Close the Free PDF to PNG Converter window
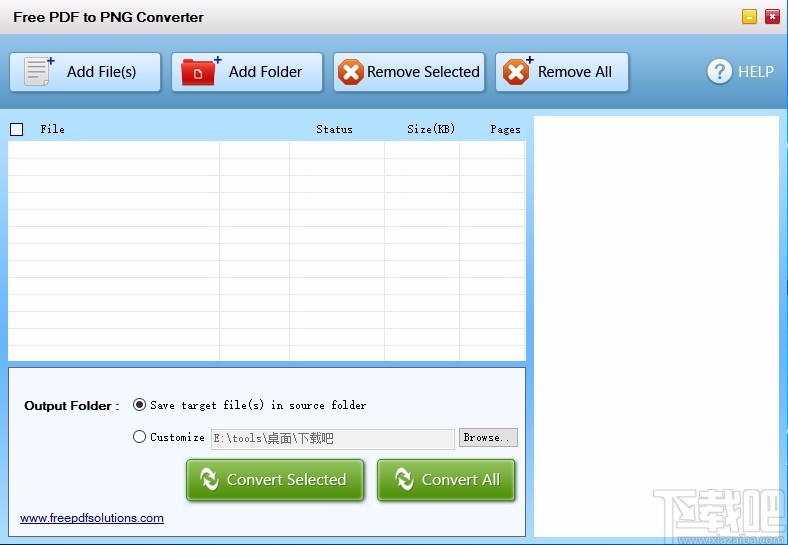 point(772,17)
